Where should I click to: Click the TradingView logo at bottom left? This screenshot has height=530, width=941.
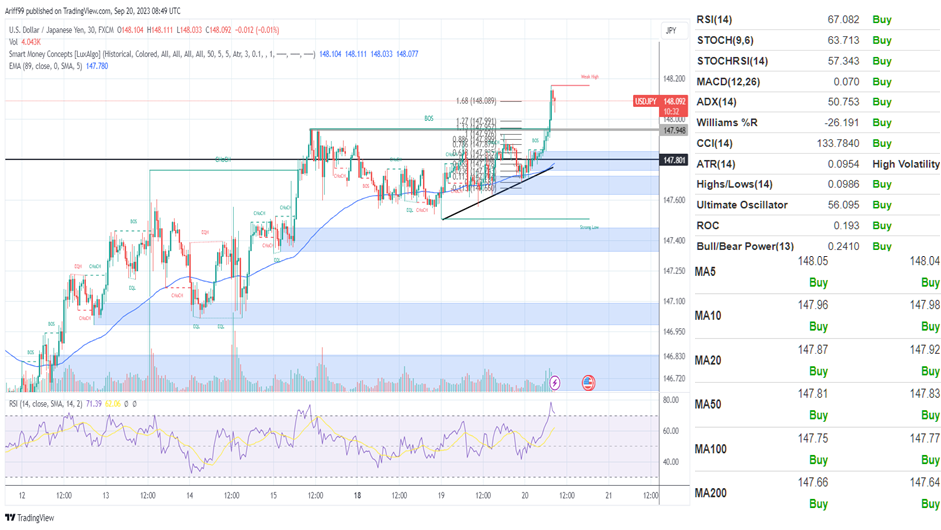31,518
